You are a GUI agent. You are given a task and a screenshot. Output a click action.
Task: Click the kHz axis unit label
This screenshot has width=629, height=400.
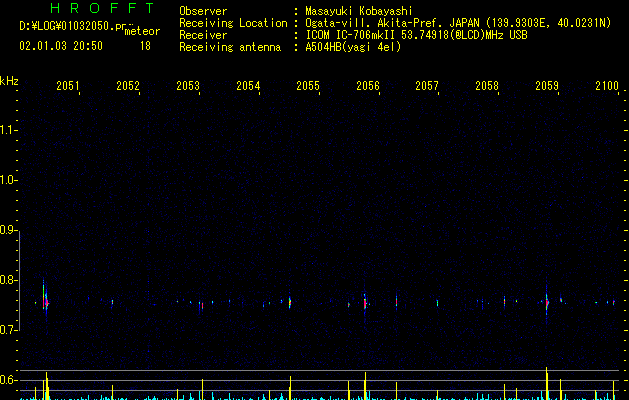tap(9, 81)
